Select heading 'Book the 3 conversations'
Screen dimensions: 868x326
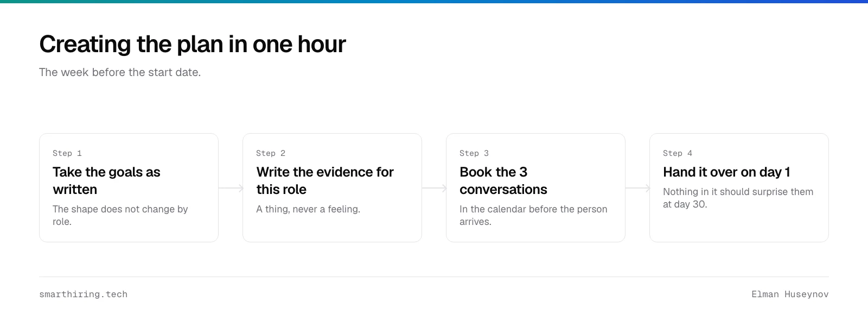503,180
